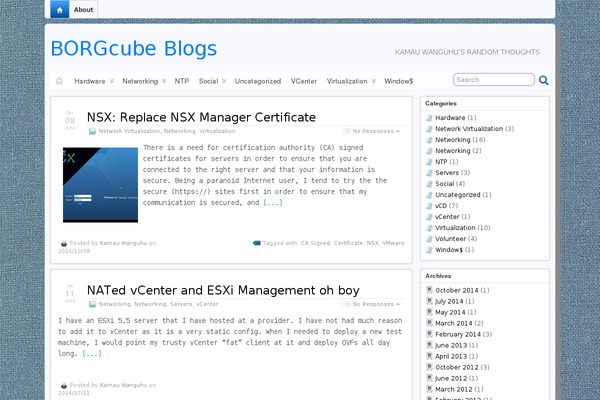This screenshot has width=600, height=400.
Task: Click the author avatar icon on NATed vCenter post
Action: tap(64, 385)
